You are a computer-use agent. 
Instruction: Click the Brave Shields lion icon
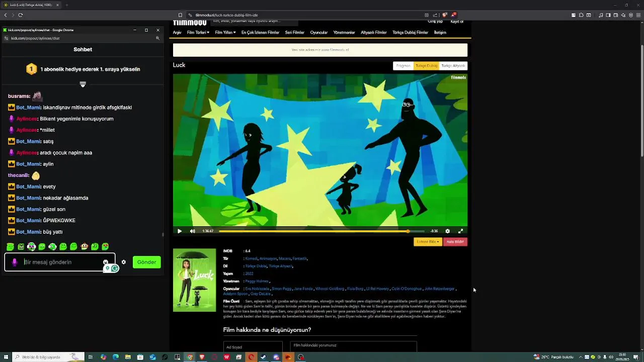pyautogui.click(x=445, y=15)
